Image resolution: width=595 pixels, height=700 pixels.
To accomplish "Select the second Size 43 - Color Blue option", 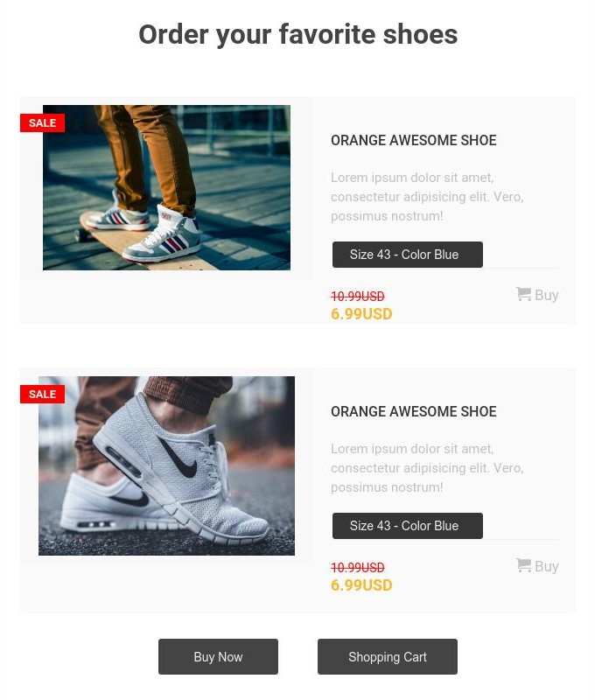I will click(x=408, y=526).
